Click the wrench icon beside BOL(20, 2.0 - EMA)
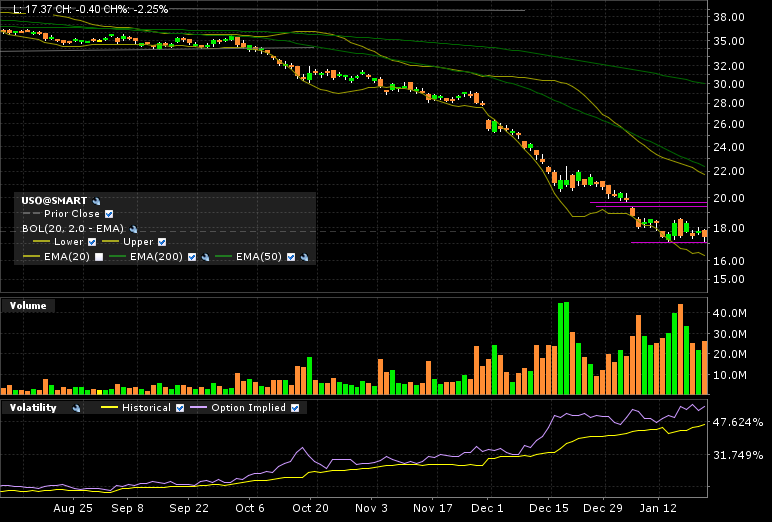The width and height of the screenshot is (772, 522). [x=132, y=229]
